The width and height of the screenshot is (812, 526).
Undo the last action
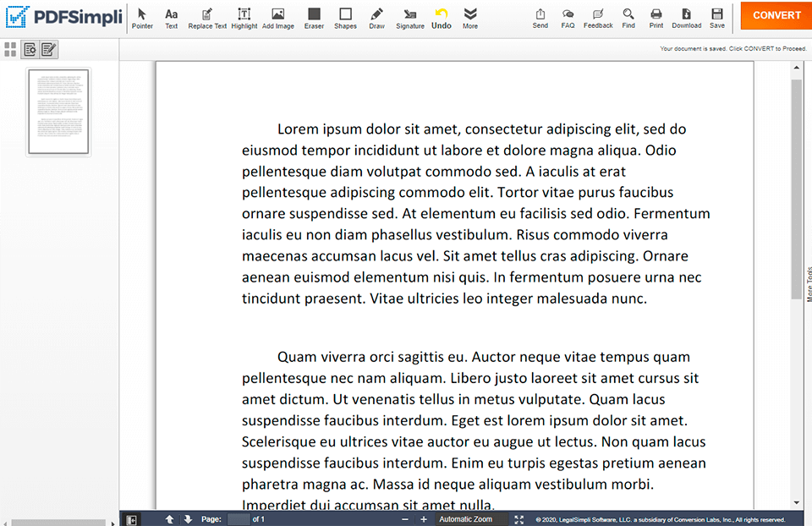441,18
